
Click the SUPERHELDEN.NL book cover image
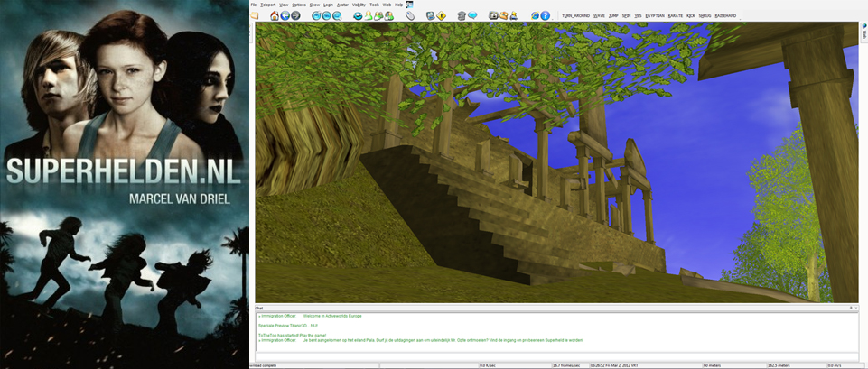pos(124,184)
